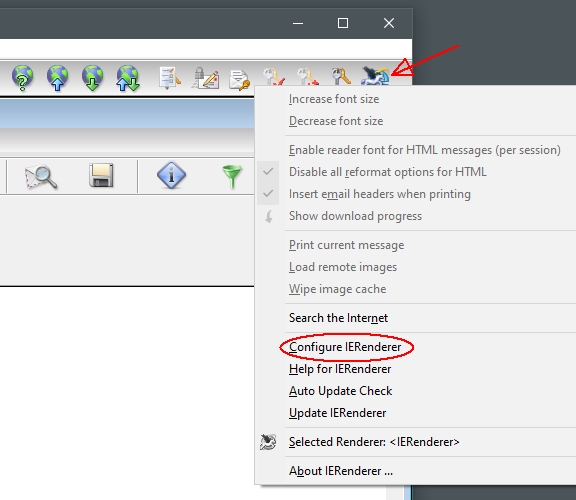Screen dimensions: 576x500
Task: Click the globe with down arrow icon
Action: [92, 78]
